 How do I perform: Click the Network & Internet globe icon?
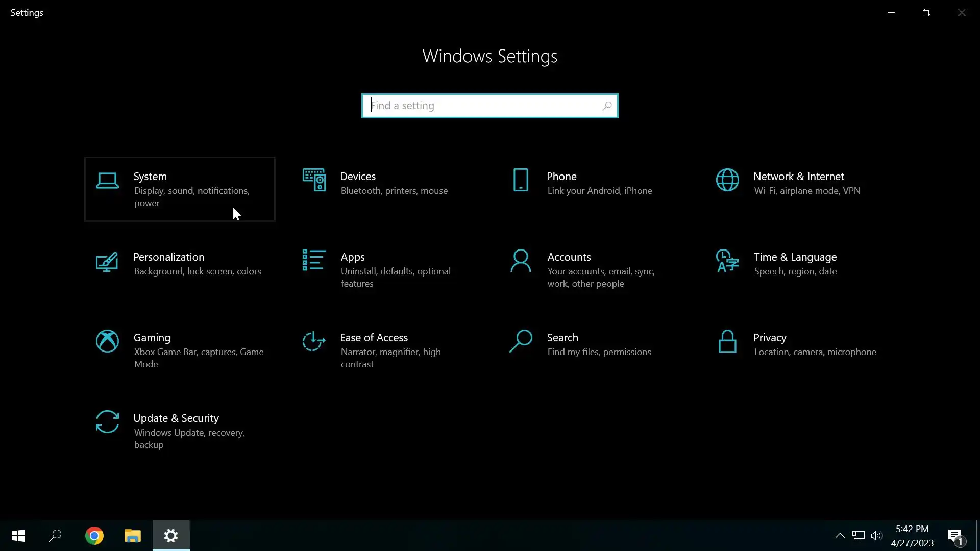(x=727, y=180)
